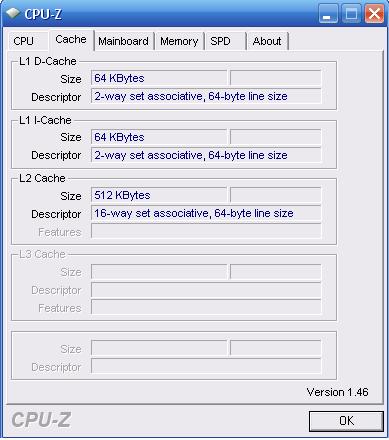Screen dimensions: 389x440
Task: Close the CPU-Z window
Action: pyautogui.click(x=374, y=14)
